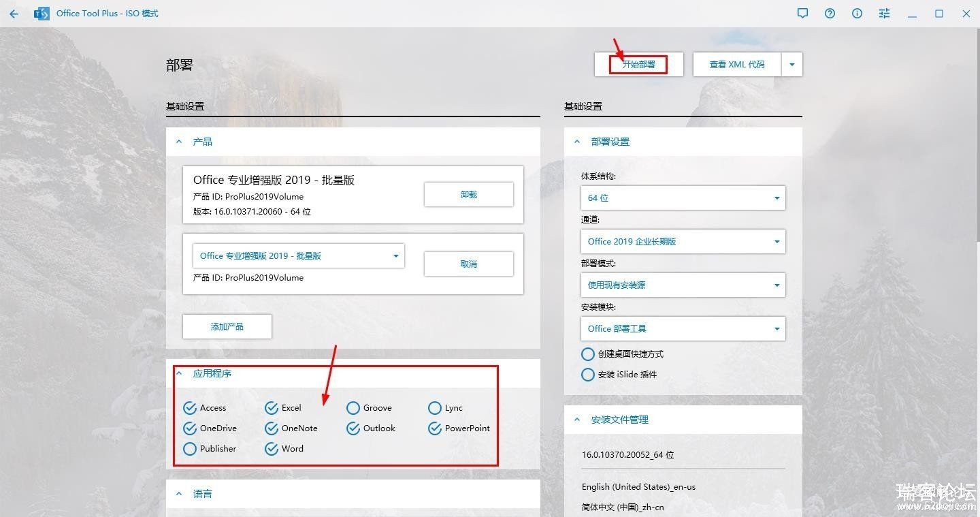
Task: Open the feedback message icon
Action: (802, 14)
